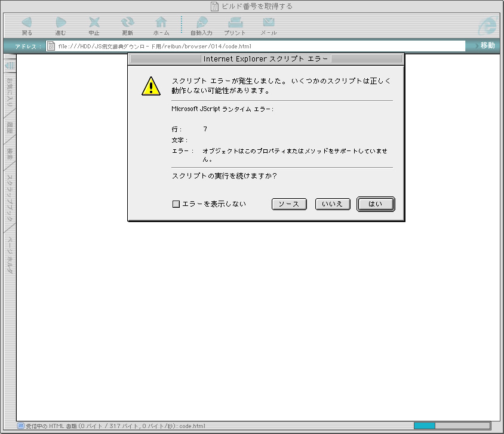This screenshot has width=504, height=434.
Task: Click the ソース (Source) button
Action: click(289, 204)
